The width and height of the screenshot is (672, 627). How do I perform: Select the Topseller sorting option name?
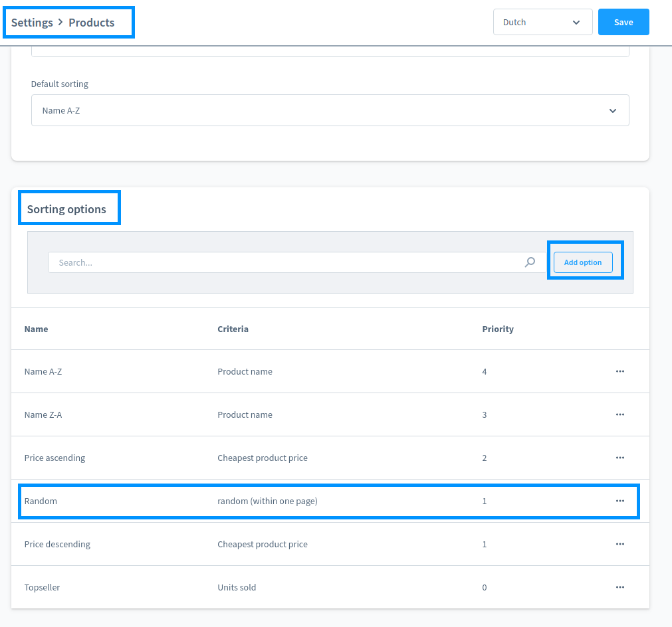click(x=42, y=587)
